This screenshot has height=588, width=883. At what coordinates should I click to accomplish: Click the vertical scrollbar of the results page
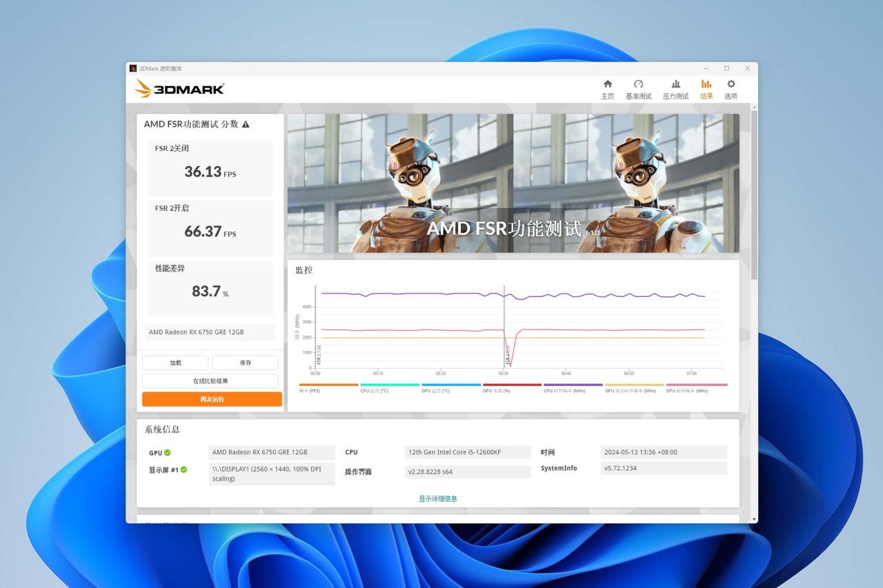pyautogui.click(x=754, y=194)
